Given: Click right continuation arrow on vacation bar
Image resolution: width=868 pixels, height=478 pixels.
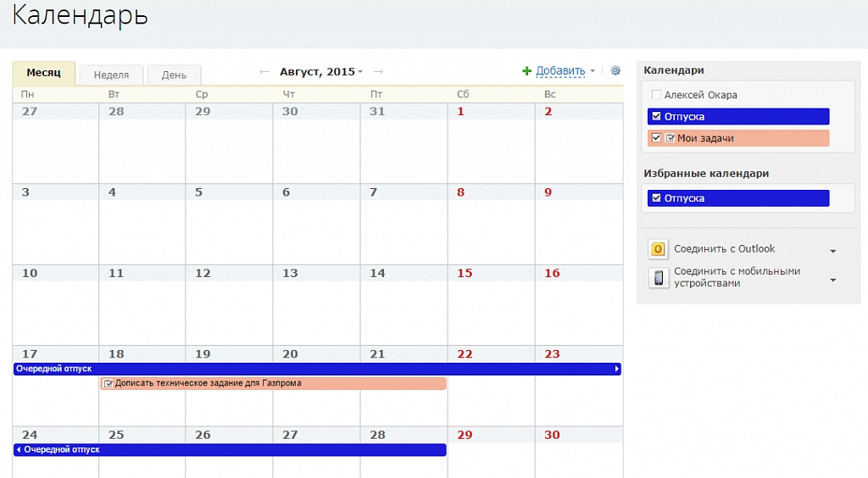Looking at the screenshot, I should coord(616,370).
